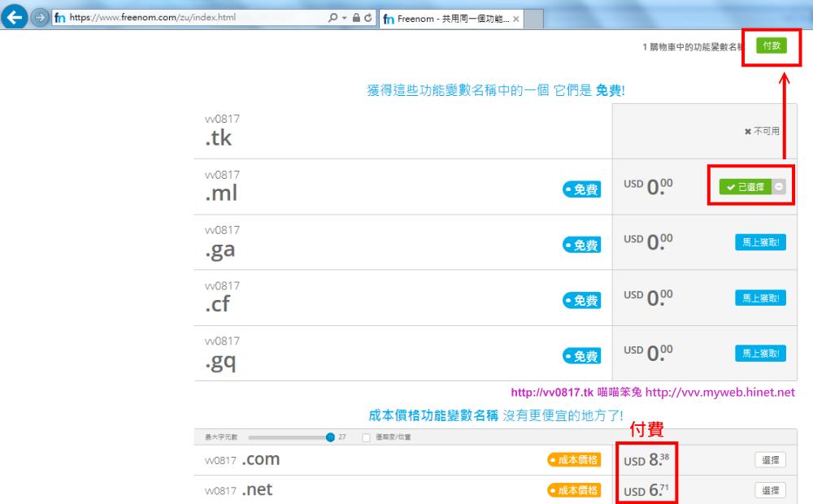Click the 免費 badge on .ga row

[582, 245]
